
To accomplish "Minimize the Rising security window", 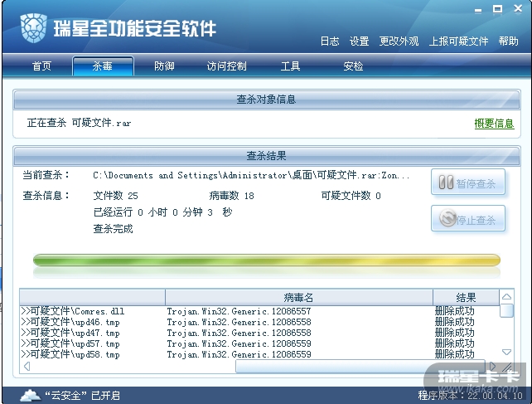I will point(478,11).
